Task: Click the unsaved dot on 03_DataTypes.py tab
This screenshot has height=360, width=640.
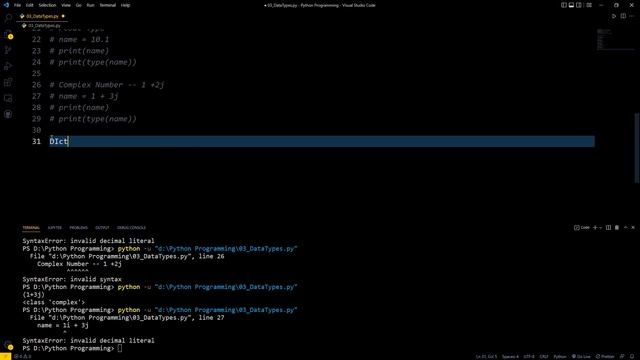Action: point(63,16)
